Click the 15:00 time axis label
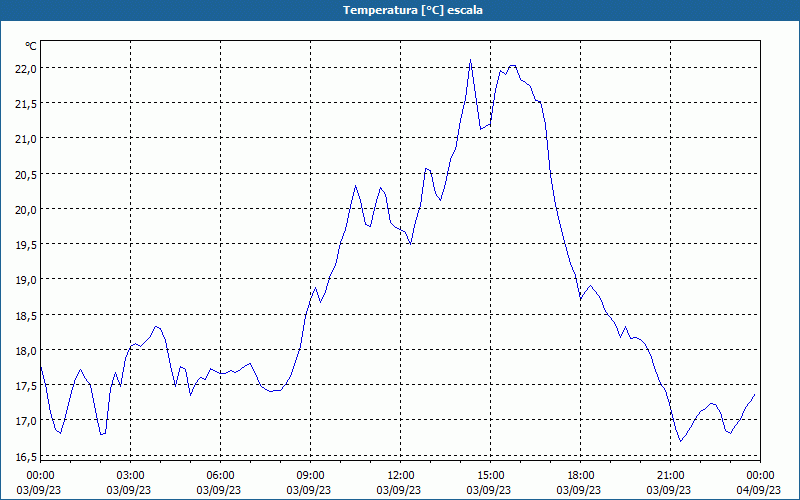The height and width of the screenshot is (500, 800). pyautogui.click(x=490, y=476)
